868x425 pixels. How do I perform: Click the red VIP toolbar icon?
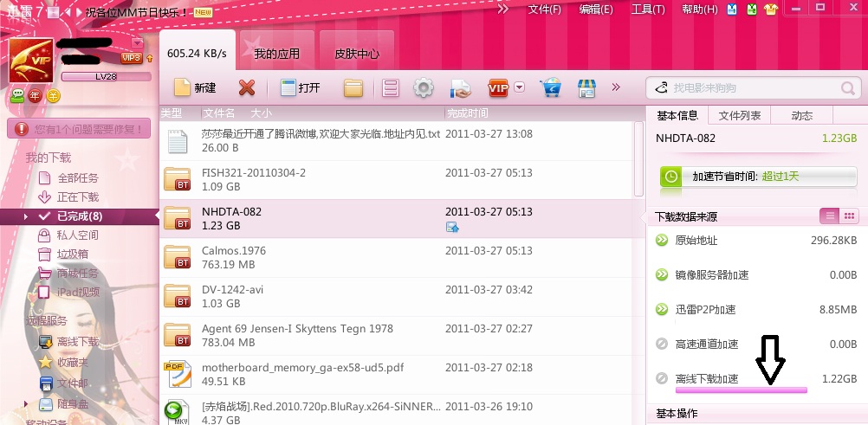[x=497, y=87]
